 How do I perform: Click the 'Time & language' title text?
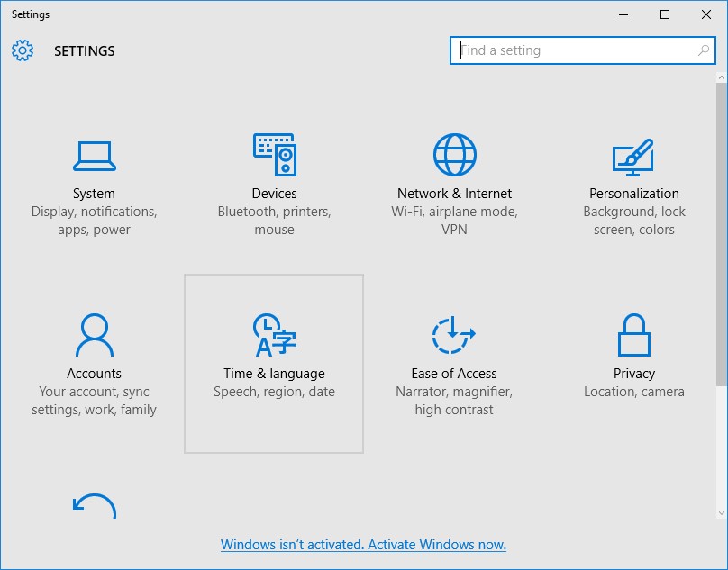tap(275, 373)
